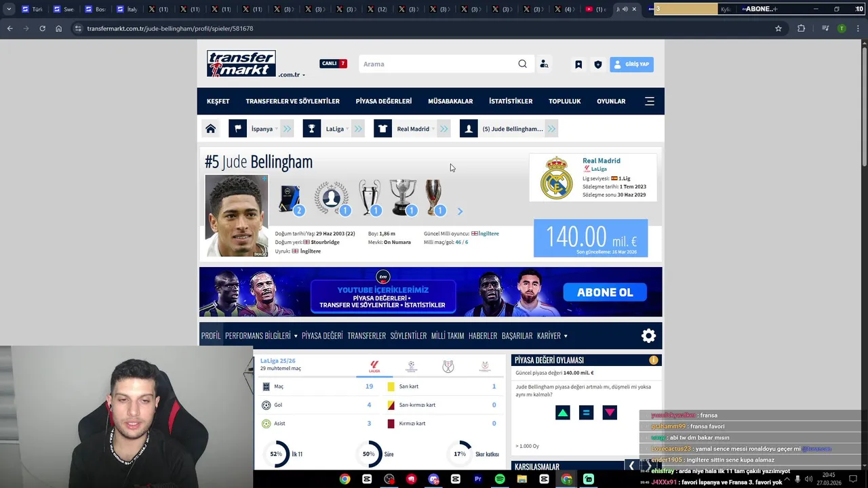The image size is (868, 488).
Task: Select the PROFİL tab
Action: [x=211, y=335]
